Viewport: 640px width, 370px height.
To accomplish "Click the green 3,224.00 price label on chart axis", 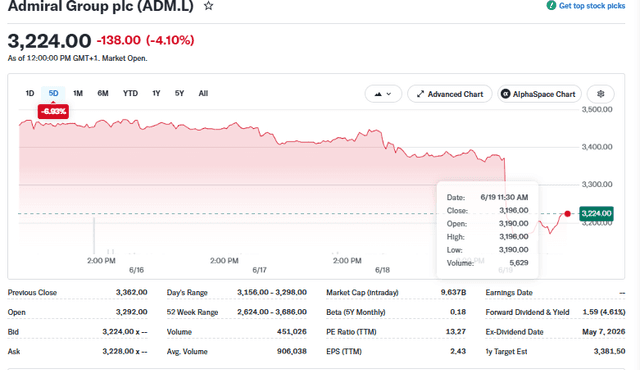I will pyautogui.click(x=596, y=213).
